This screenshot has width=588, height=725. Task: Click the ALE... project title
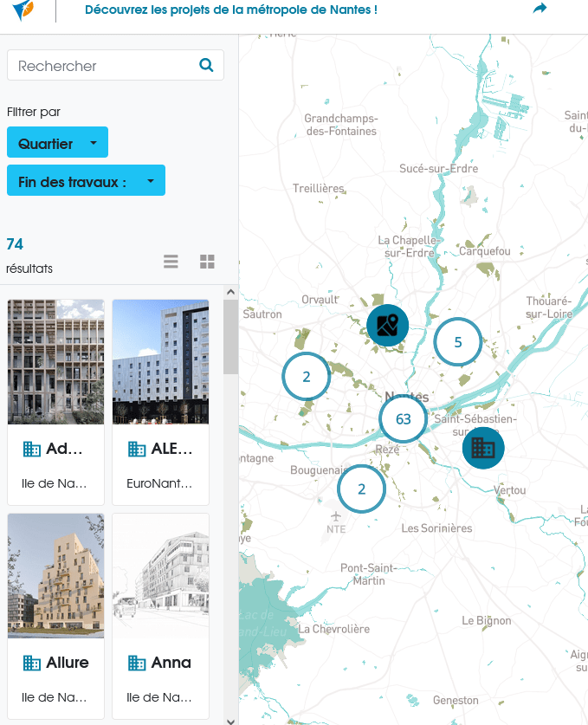click(x=171, y=449)
